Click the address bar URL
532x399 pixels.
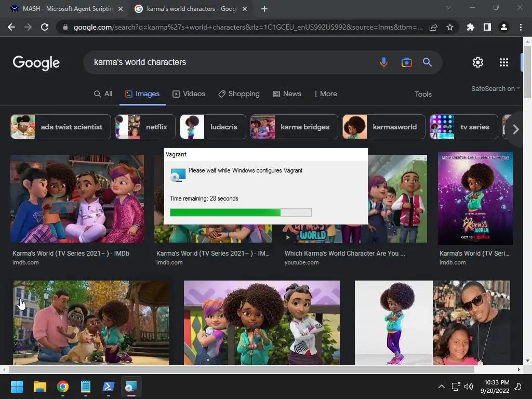[248, 27]
